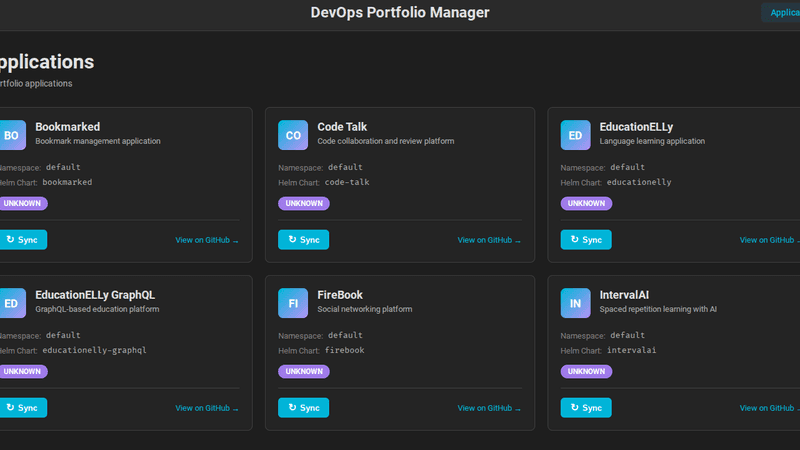
Task: Click UNKNOWN status badge on FireBook
Action: click(304, 371)
